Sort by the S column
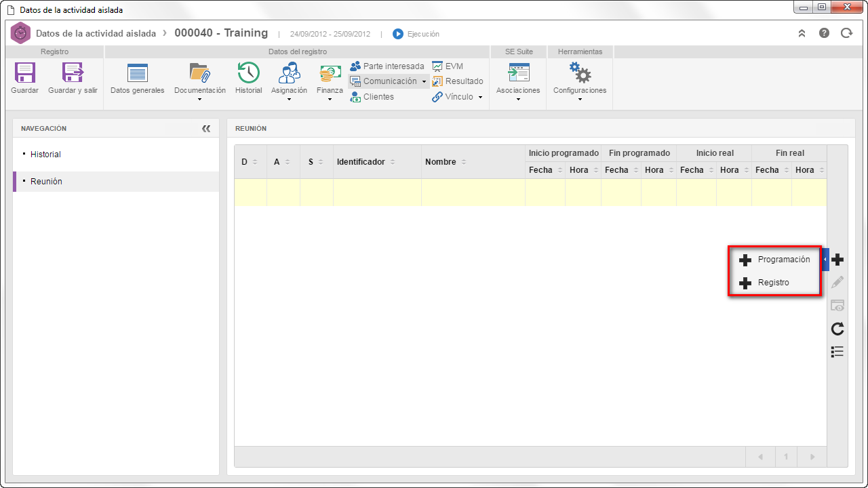Screen dimensions: 868x488 pyautogui.click(x=316, y=162)
